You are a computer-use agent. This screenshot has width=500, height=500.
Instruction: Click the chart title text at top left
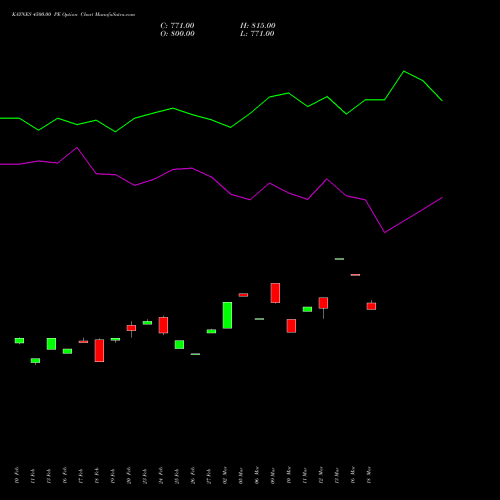(73, 15)
